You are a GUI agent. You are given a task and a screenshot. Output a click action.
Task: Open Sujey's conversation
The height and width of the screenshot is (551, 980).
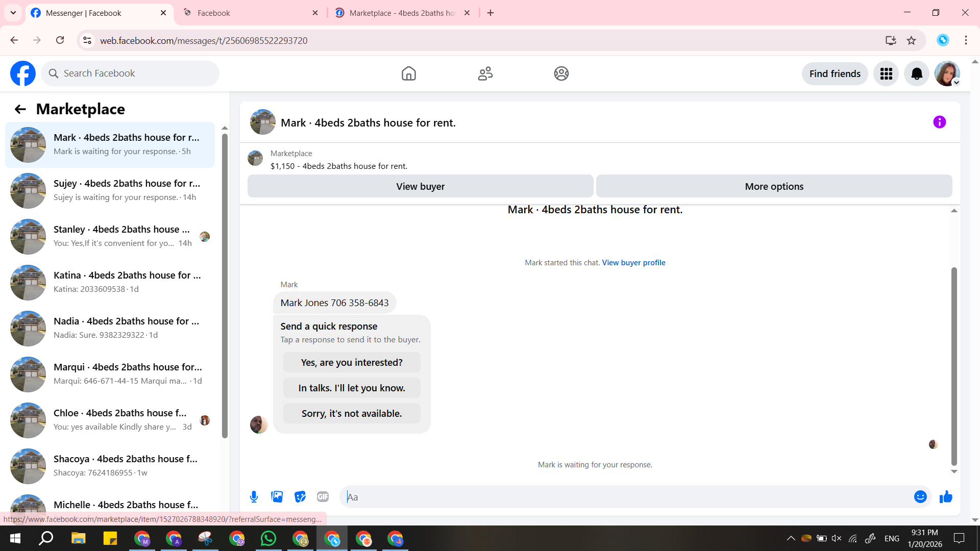click(x=110, y=190)
